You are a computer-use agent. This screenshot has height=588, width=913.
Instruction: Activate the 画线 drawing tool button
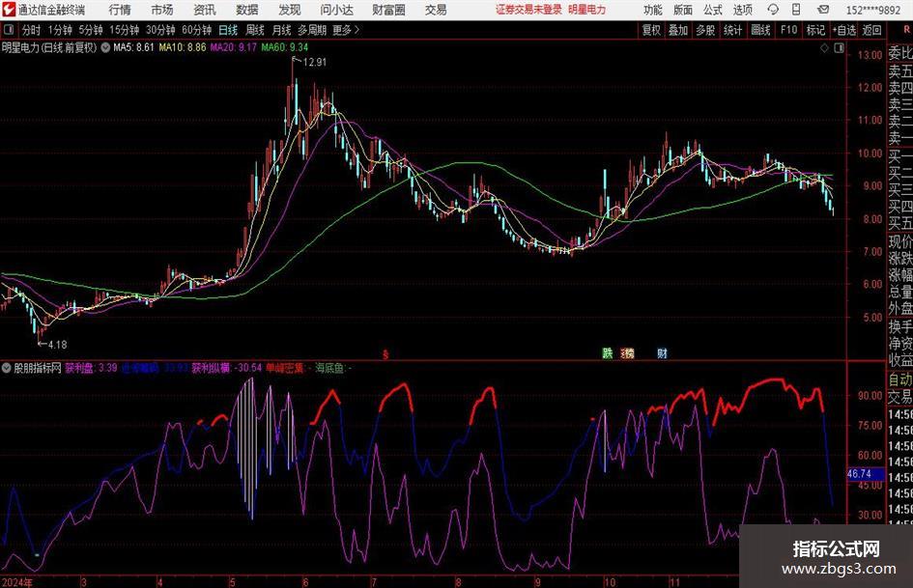coord(760,30)
